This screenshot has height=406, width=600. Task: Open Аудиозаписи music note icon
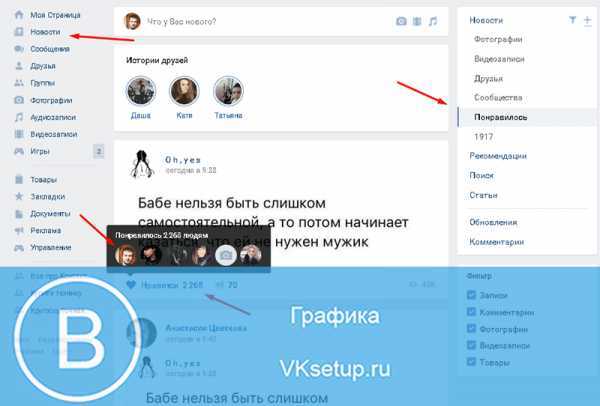19,117
